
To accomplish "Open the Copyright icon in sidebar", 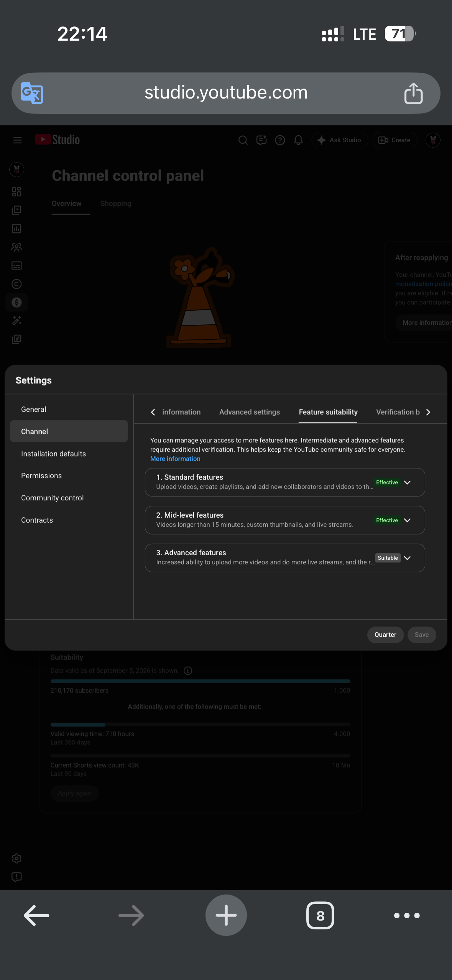I will (16, 284).
